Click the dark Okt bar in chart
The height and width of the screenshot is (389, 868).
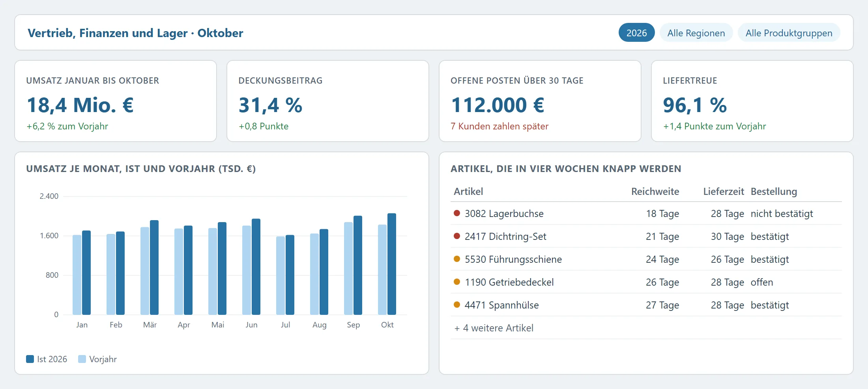pos(392,264)
